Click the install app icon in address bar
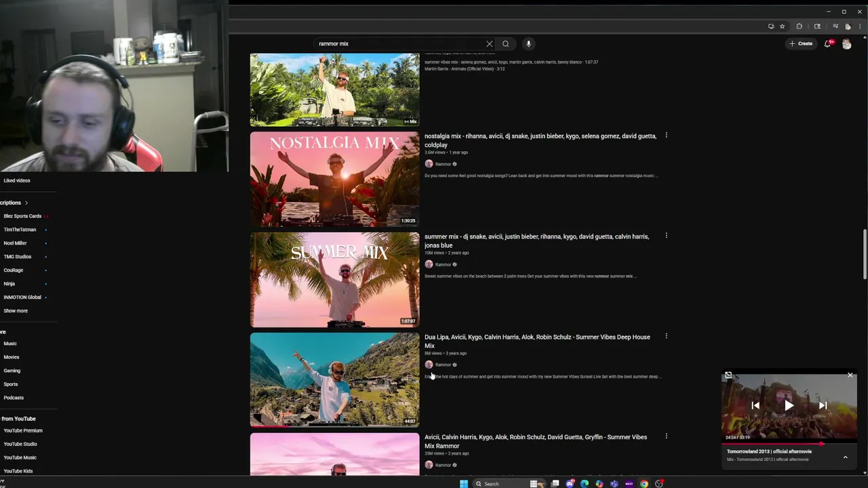Screen dimensions: 868x488 (771, 26)
